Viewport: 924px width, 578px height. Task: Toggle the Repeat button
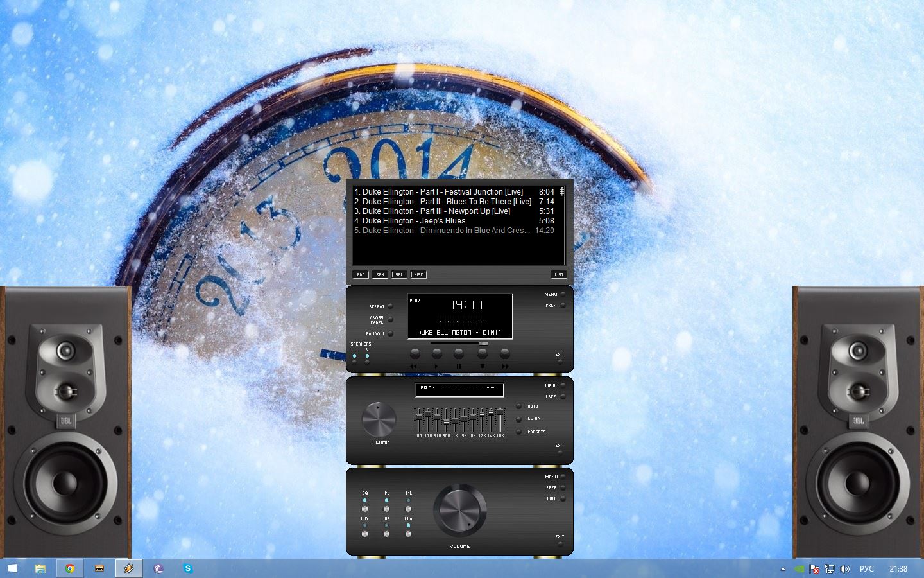click(390, 306)
